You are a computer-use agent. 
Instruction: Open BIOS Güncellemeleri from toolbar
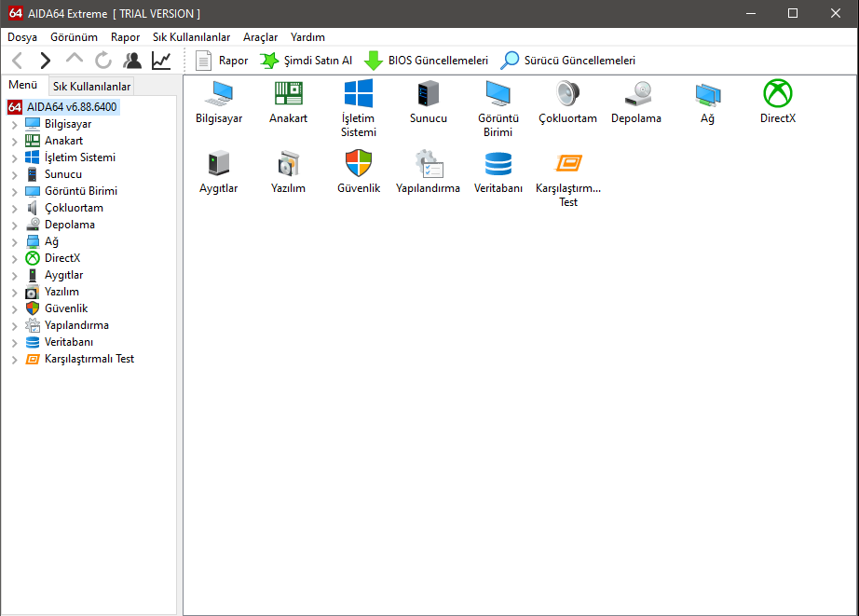tap(426, 61)
